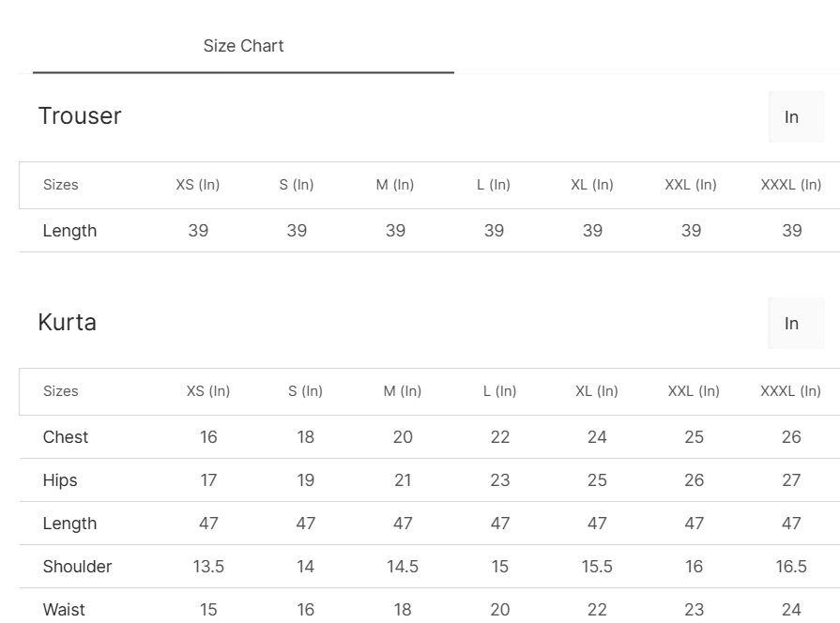Click the Kurta L Hips value 23
The image size is (840, 623).
pyautogui.click(x=500, y=480)
